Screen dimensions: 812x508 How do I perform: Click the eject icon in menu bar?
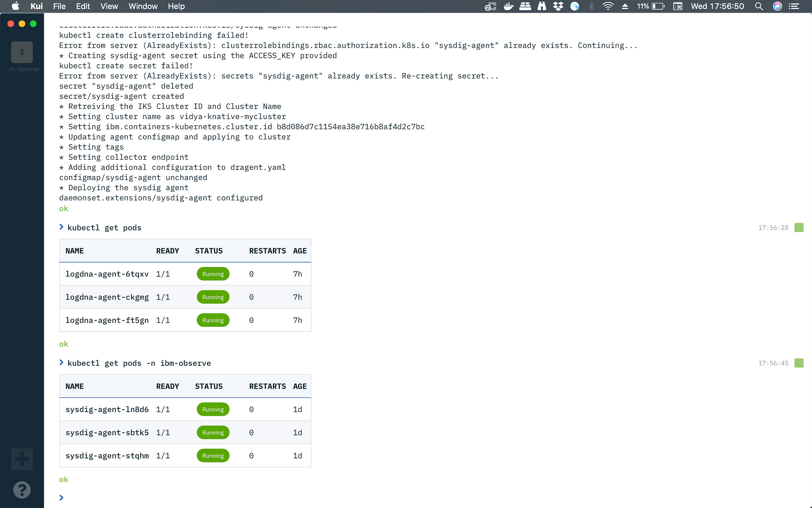coord(625,6)
